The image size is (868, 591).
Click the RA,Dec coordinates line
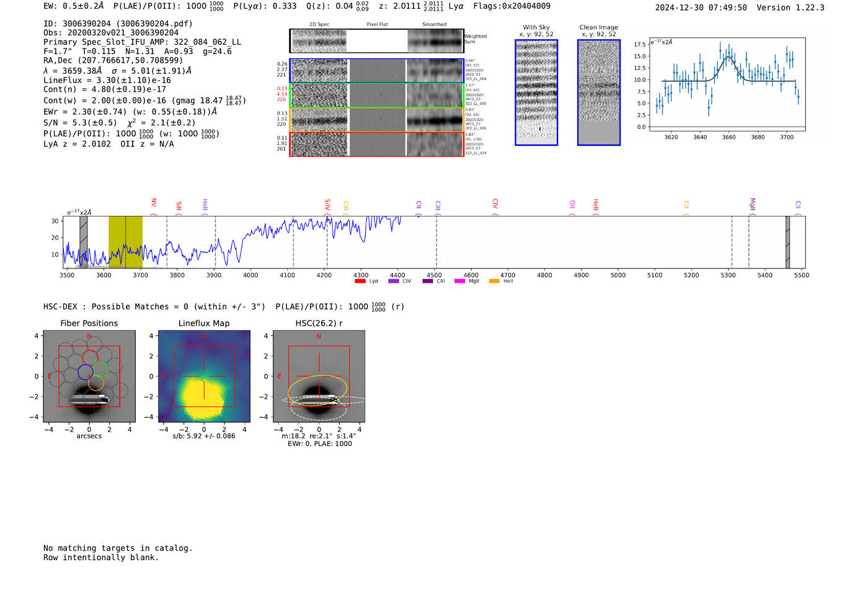pos(113,60)
